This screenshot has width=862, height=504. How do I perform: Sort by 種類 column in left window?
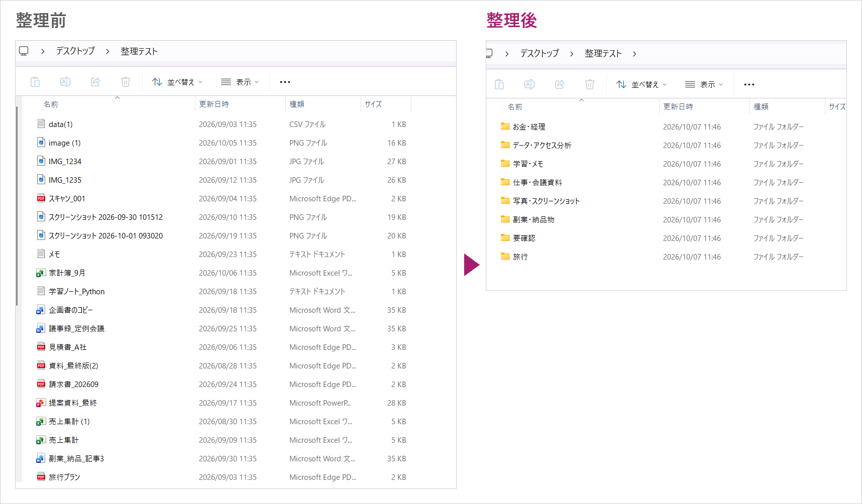point(297,104)
